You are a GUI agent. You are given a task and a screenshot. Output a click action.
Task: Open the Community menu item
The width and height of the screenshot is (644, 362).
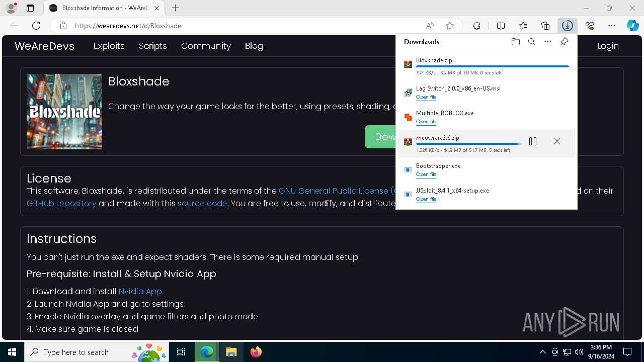pyautogui.click(x=206, y=46)
